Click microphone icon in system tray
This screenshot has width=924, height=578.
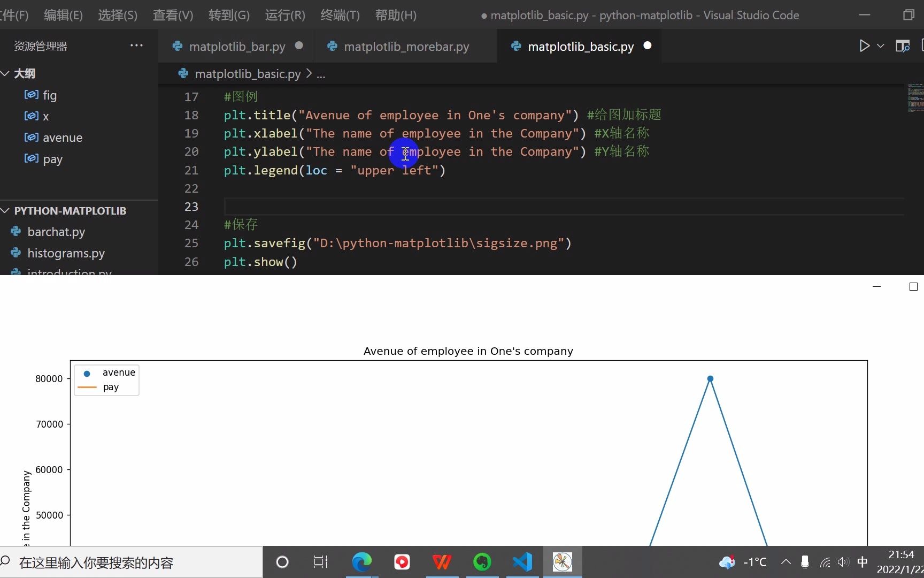805,562
